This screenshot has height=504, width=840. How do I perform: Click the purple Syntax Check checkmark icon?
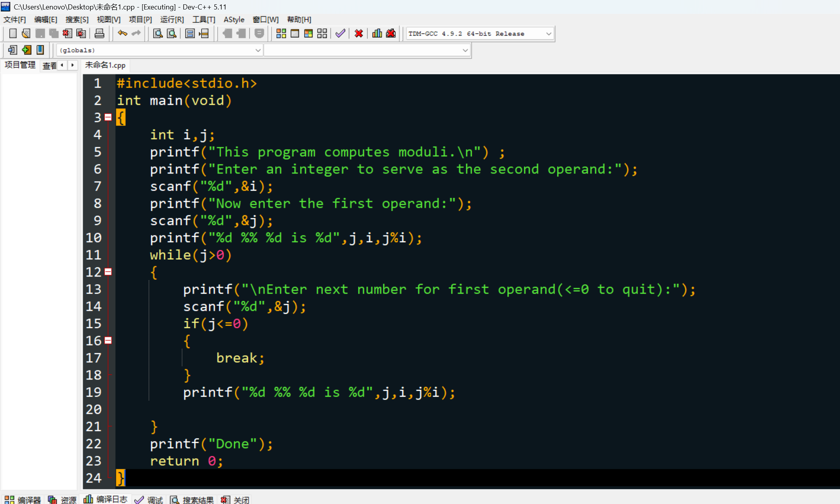pyautogui.click(x=340, y=34)
